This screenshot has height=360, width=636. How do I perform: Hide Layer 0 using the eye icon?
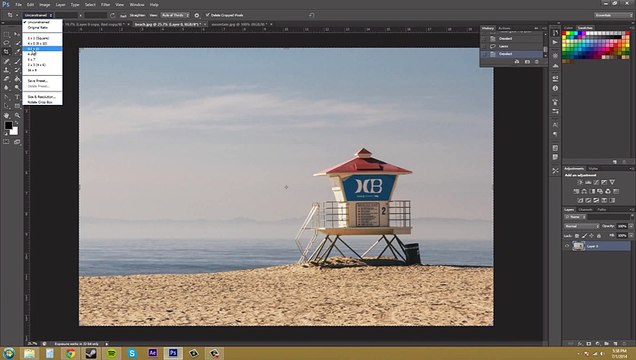(567, 246)
